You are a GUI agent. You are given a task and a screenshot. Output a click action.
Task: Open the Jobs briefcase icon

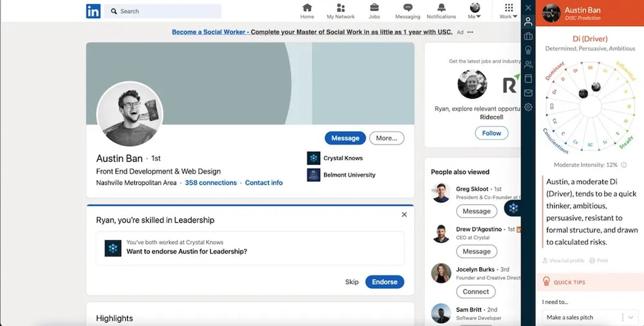click(x=374, y=8)
